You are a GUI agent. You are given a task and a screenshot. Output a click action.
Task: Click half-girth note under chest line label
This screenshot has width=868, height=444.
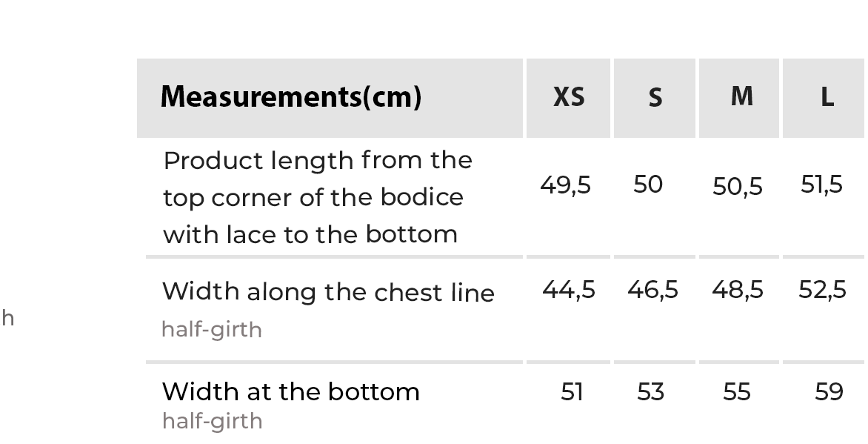[x=212, y=329]
